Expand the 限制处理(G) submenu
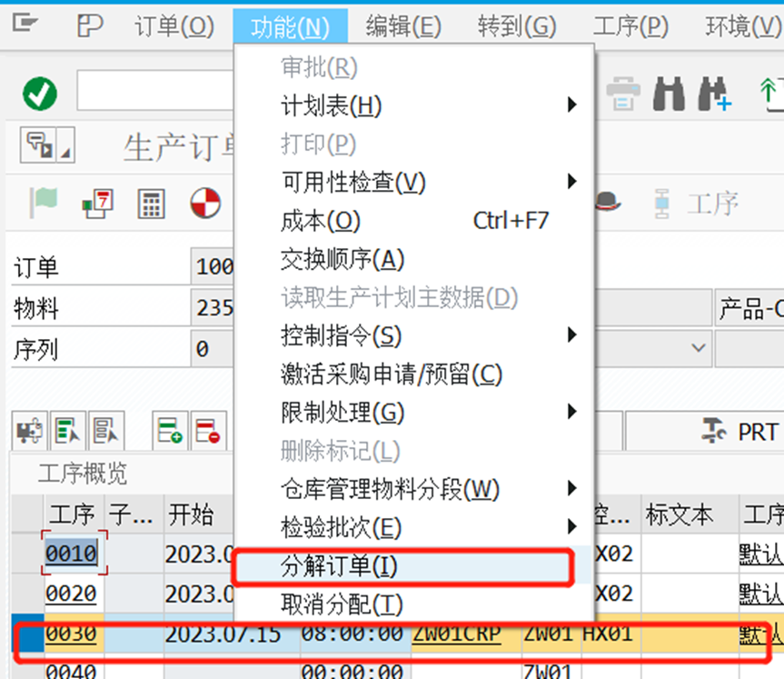Screen dimensions: 784x679 point(414,413)
